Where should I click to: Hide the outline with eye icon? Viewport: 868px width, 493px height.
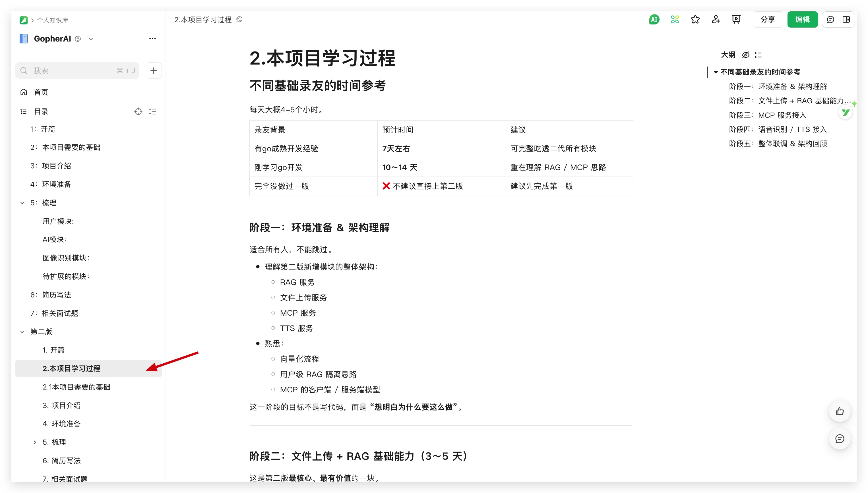[x=745, y=55]
